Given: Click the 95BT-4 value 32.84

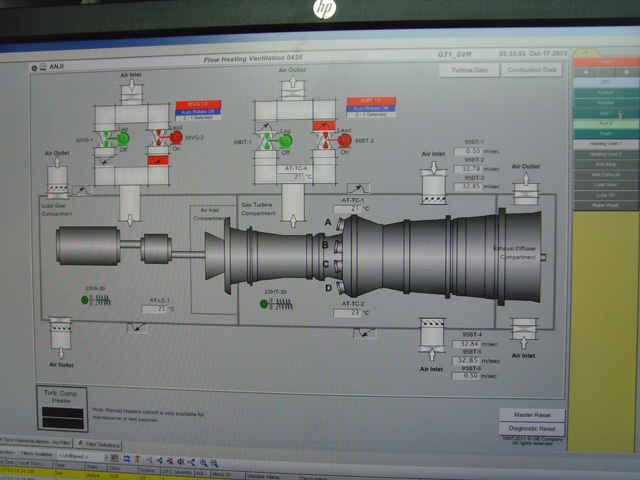Looking at the screenshot, I should [x=466, y=344].
